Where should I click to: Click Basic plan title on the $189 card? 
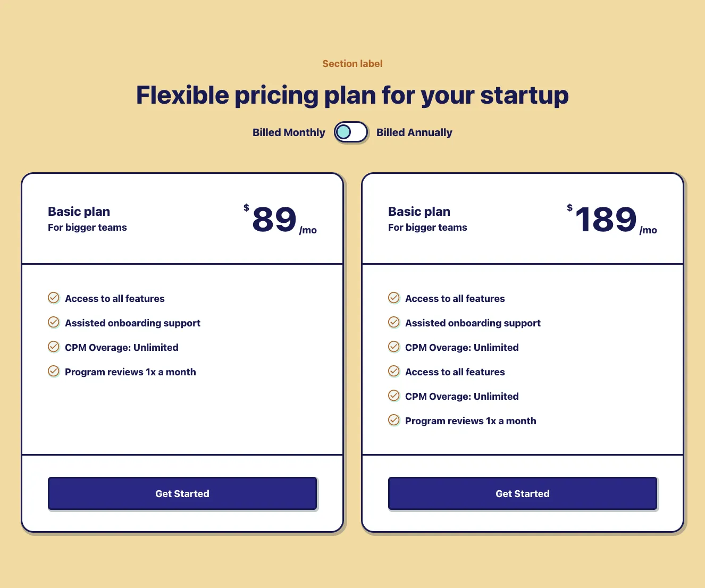(x=419, y=212)
